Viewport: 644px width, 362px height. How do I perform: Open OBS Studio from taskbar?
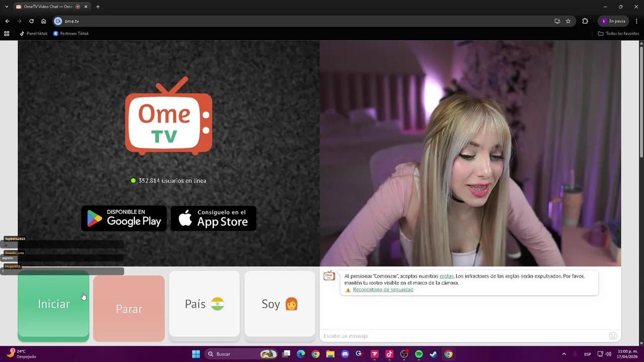point(404,354)
